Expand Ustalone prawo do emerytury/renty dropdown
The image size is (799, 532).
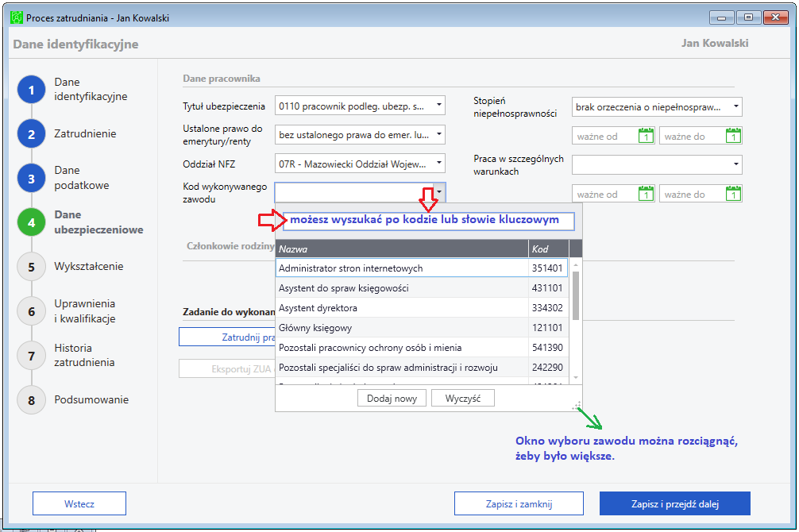point(438,134)
